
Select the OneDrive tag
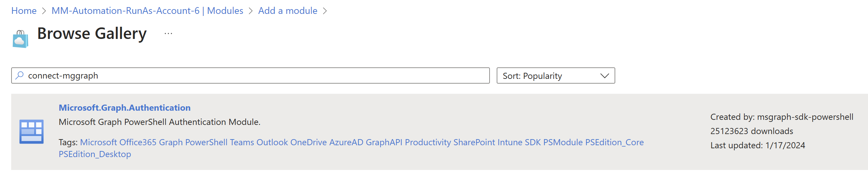pyautogui.click(x=309, y=142)
